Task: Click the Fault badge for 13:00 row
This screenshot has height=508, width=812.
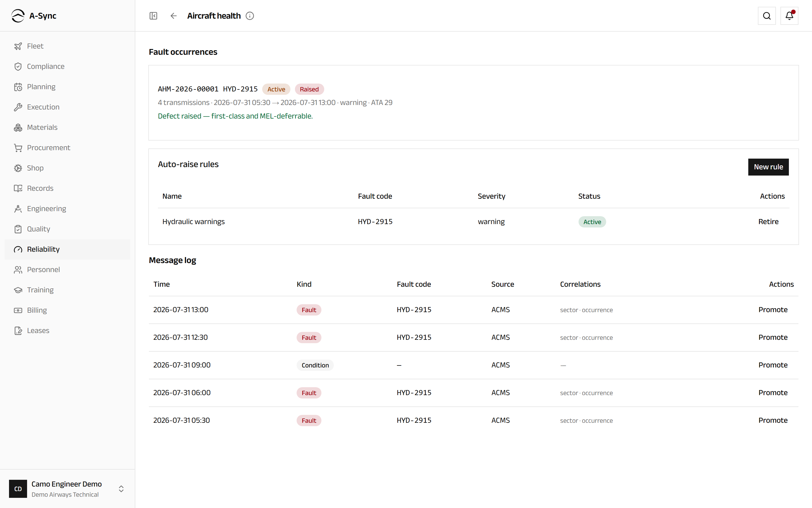Action: (x=309, y=310)
